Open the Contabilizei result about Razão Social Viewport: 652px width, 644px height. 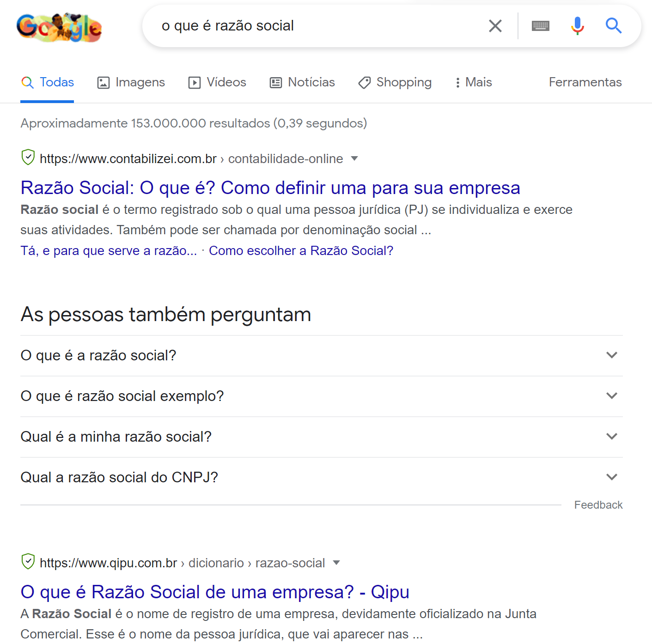[270, 188]
